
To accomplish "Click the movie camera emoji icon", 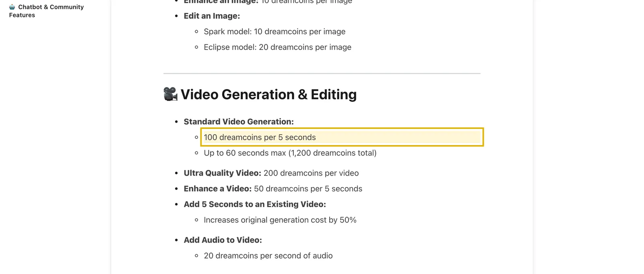I will point(171,94).
